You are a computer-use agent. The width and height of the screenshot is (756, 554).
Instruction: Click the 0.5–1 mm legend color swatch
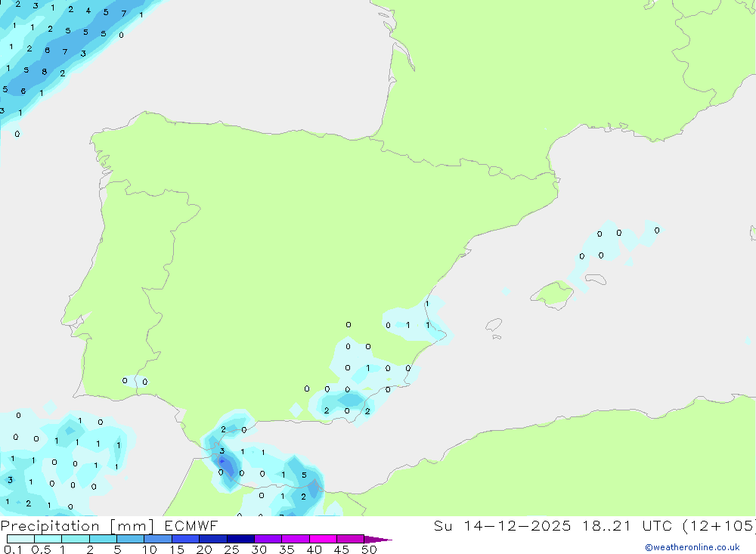(x=48, y=539)
